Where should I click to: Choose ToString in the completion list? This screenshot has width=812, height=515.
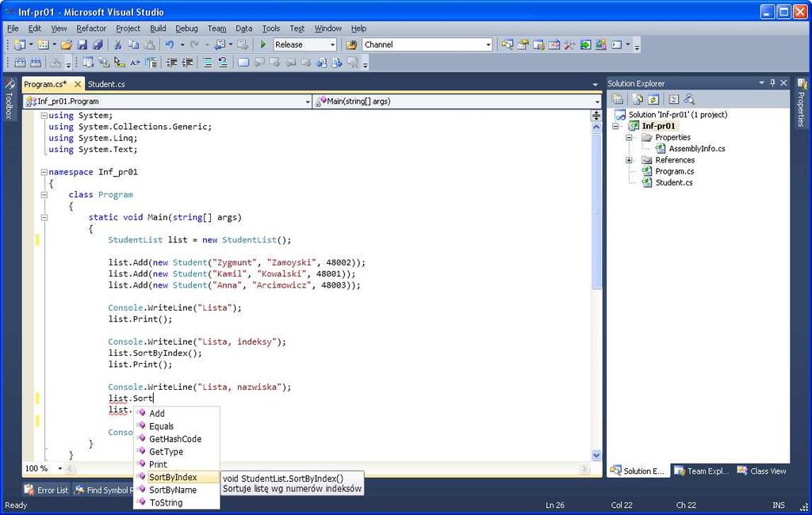point(177,502)
